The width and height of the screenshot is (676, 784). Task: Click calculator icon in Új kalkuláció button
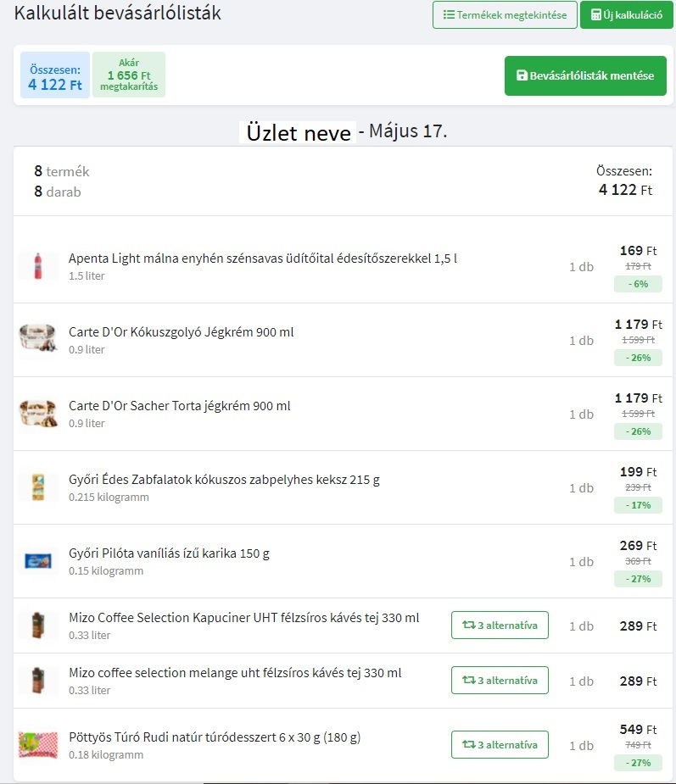pyautogui.click(x=596, y=15)
